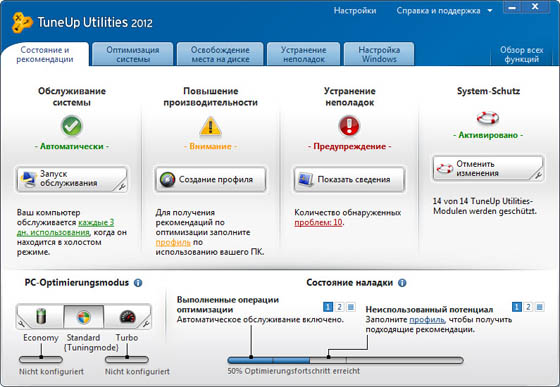Open blue профиль link in unused potential
The image size is (560, 387).
tap(427, 320)
